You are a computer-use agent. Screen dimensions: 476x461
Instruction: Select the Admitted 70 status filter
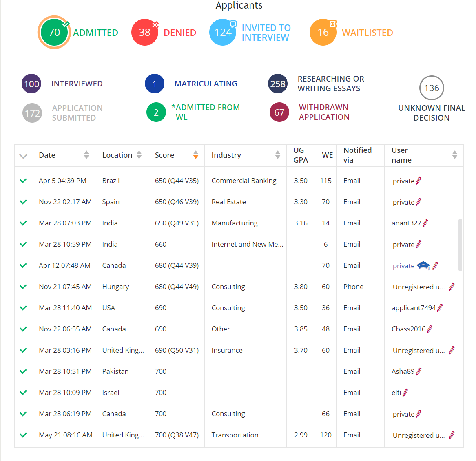click(x=54, y=32)
